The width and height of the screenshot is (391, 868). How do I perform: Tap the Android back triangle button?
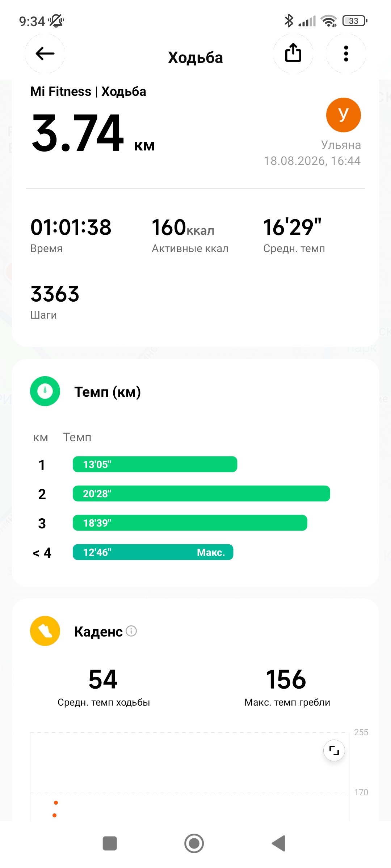279,843
